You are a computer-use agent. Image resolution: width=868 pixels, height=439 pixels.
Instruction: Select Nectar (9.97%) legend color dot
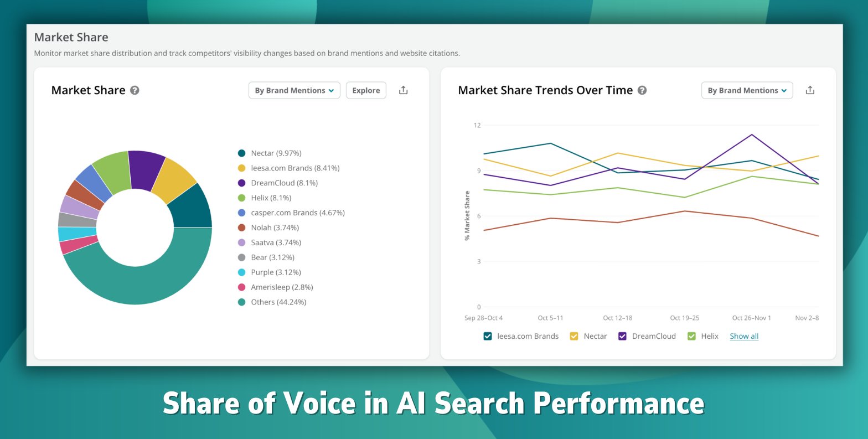[x=241, y=153]
